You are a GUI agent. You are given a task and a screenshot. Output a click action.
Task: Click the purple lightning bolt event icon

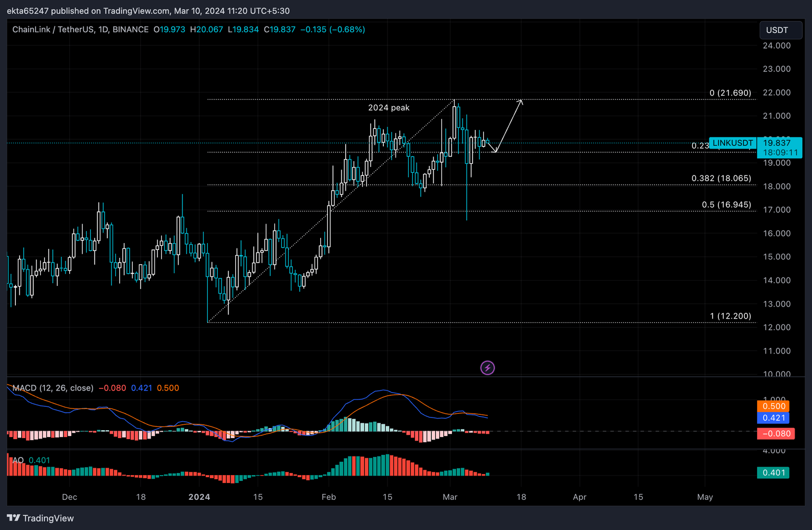[487, 368]
